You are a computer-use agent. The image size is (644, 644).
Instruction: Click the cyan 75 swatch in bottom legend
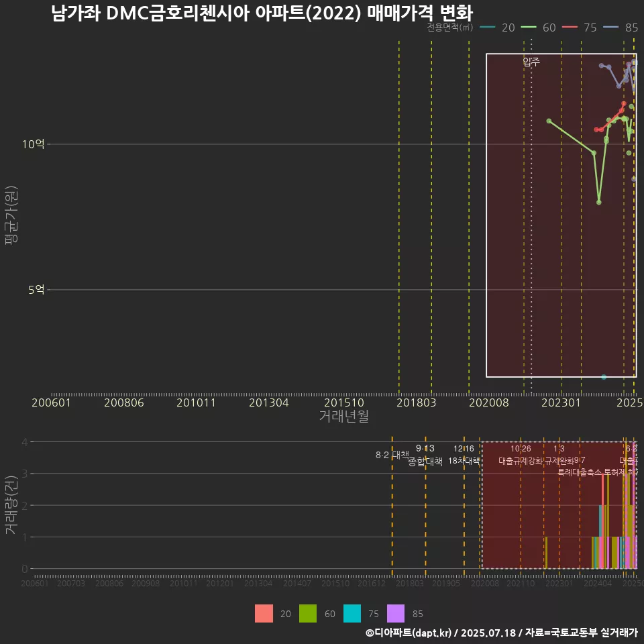pos(352,613)
